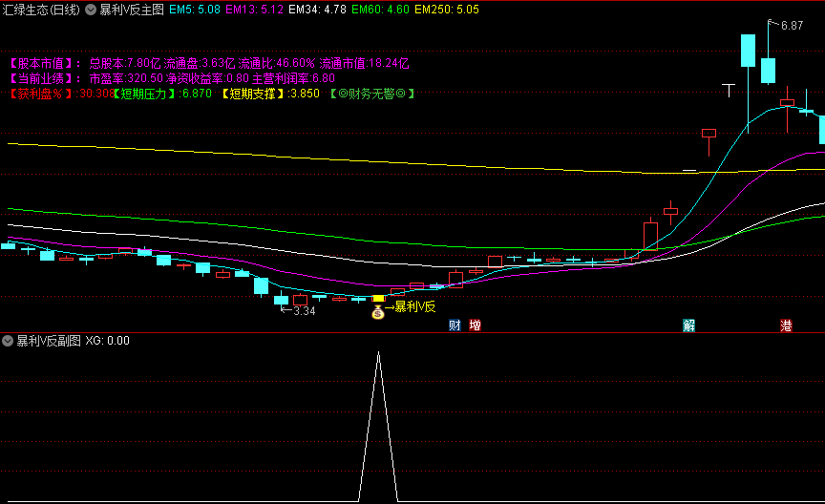Screen dimensions: 825x504
Task: Click the 总股本:7.80亿 text
Action: [x=125, y=64]
